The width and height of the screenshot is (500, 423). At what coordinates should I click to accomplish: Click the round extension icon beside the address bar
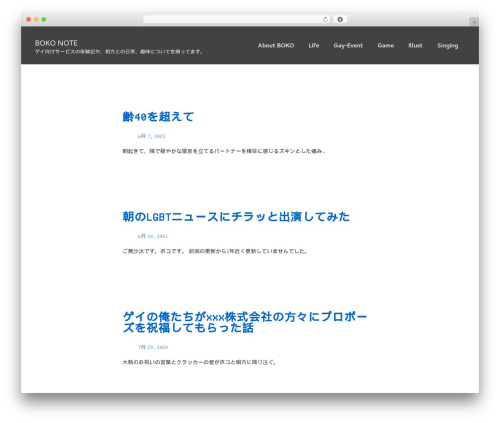pyautogui.click(x=340, y=19)
